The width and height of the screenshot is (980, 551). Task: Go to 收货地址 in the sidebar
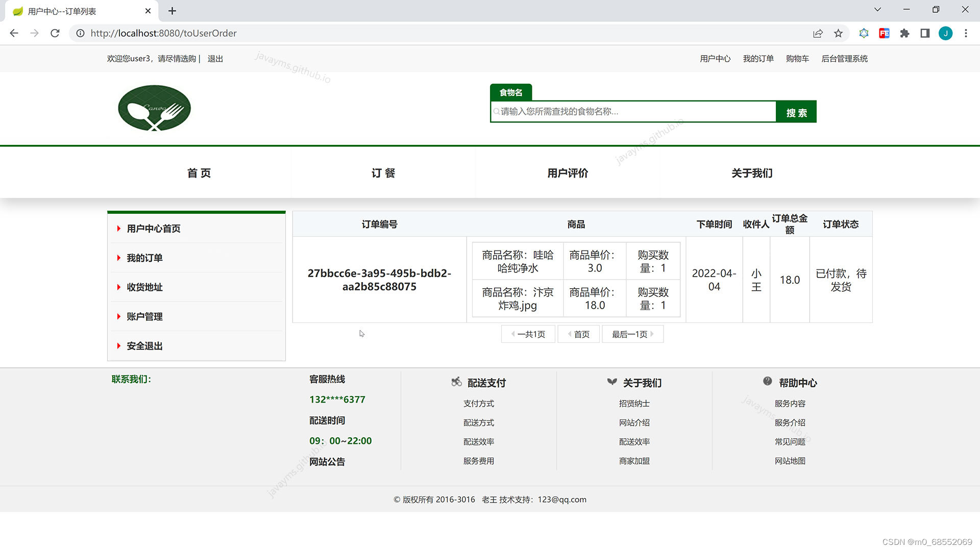pos(144,287)
